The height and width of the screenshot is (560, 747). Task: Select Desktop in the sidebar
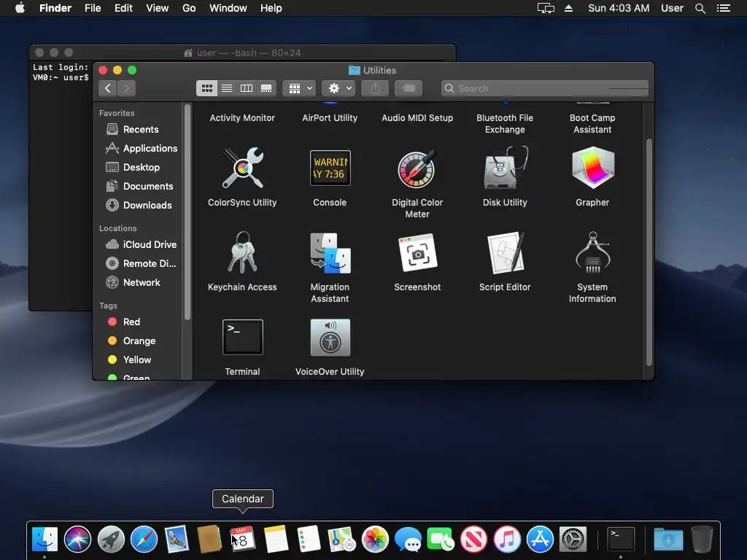tap(138, 167)
